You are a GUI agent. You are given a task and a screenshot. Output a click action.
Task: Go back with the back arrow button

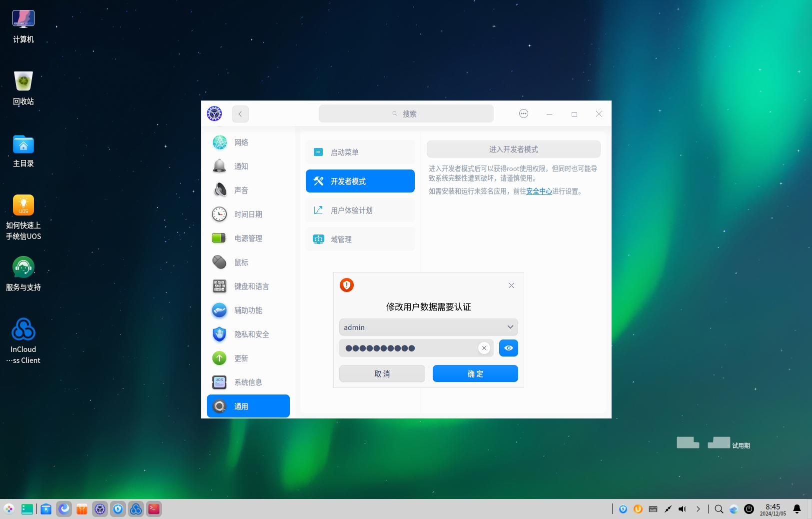click(240, 114)
